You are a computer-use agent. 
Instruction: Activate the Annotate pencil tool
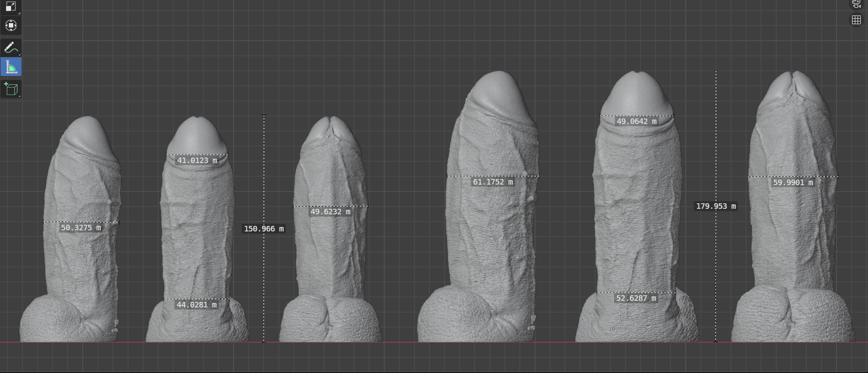point(10,47)
